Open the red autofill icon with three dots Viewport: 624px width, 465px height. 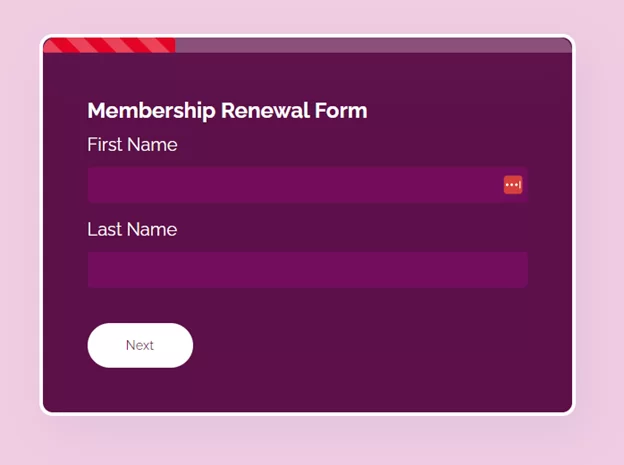513,185
